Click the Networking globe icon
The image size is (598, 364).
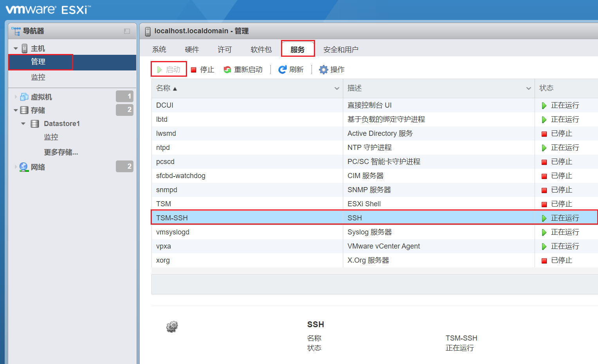24,167
